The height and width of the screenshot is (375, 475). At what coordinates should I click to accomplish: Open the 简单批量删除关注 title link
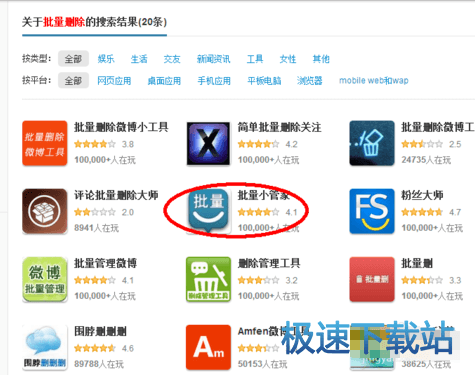(x=279, y=127)
